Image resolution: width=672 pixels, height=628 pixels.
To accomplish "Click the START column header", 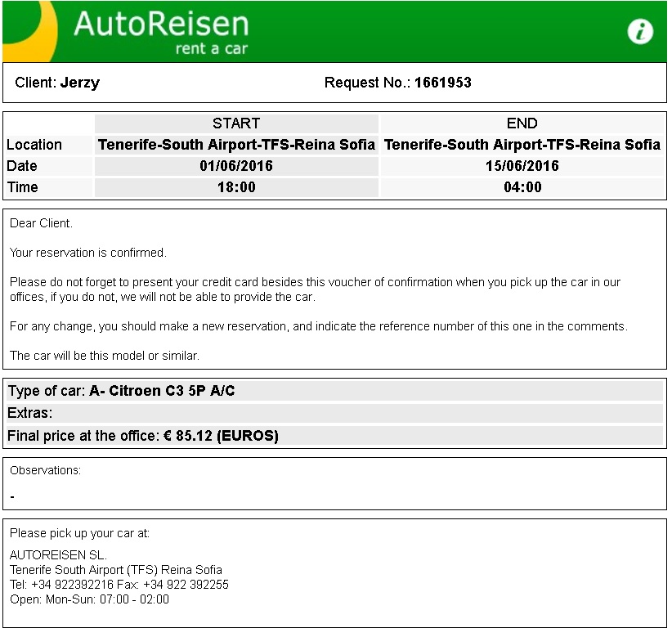I will [x=236, y=123].
